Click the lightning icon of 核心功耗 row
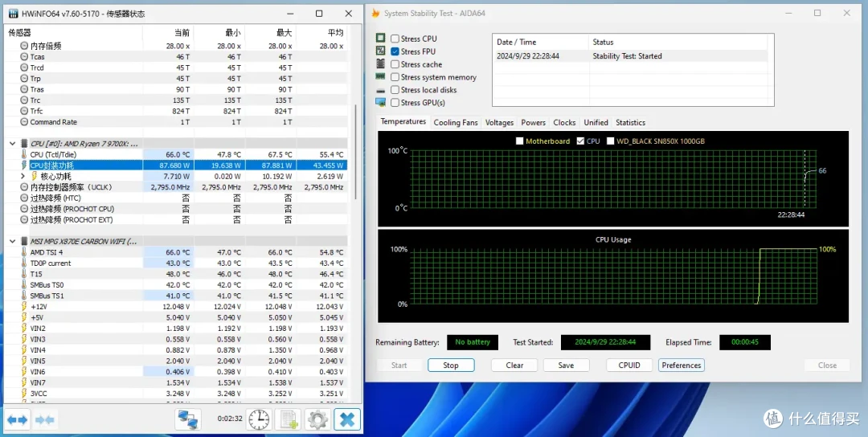868x437 pixels. pos(35,176)
